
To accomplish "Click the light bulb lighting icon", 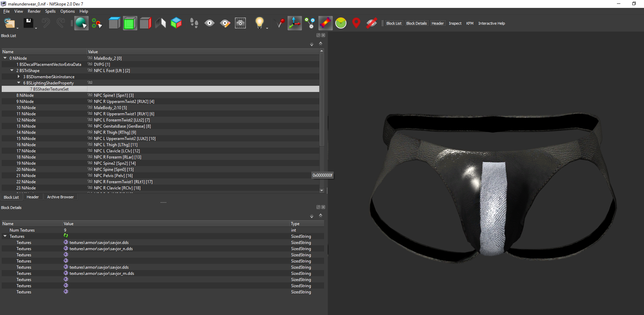I will [x=260, y=23].
